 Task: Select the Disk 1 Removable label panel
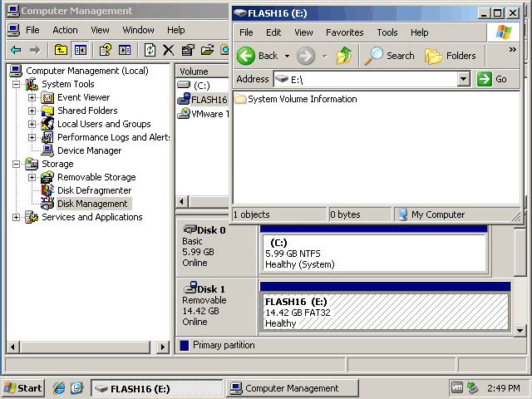pos(216,306)
